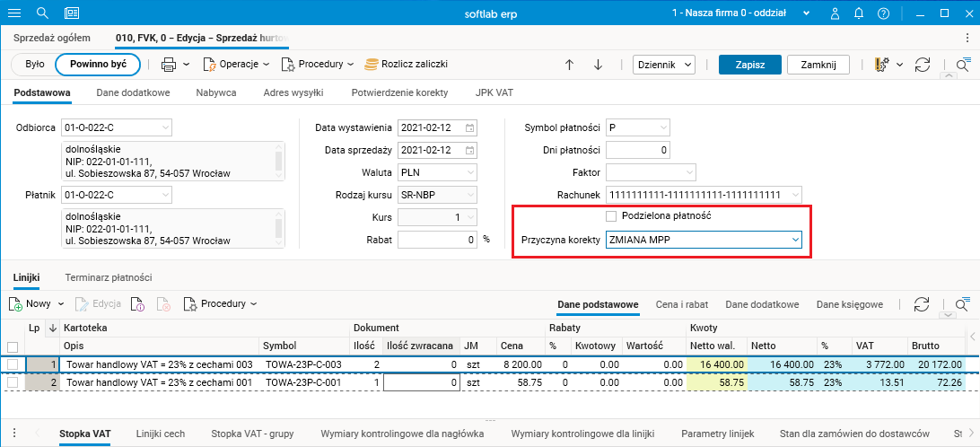Screen dimensions: 980x447
Task: Go to previous record with up arrow
Action: pyautogui.click(x=569, y=65)
